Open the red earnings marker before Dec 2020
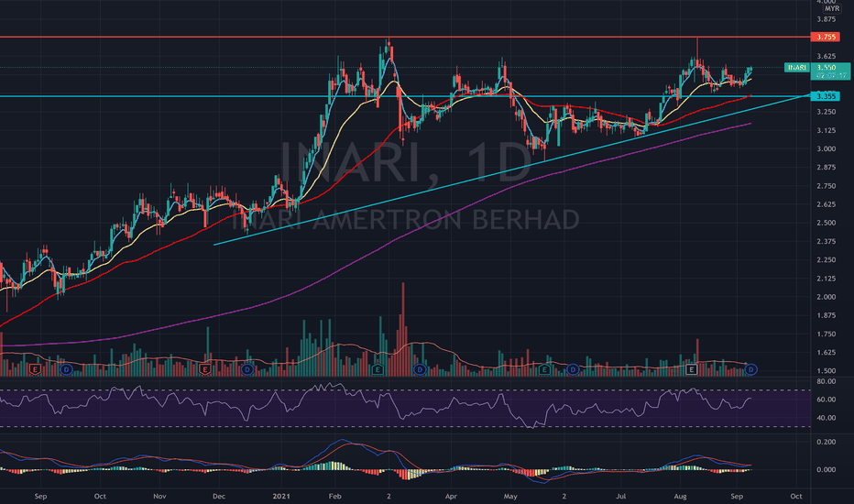 tap(204, 370)
